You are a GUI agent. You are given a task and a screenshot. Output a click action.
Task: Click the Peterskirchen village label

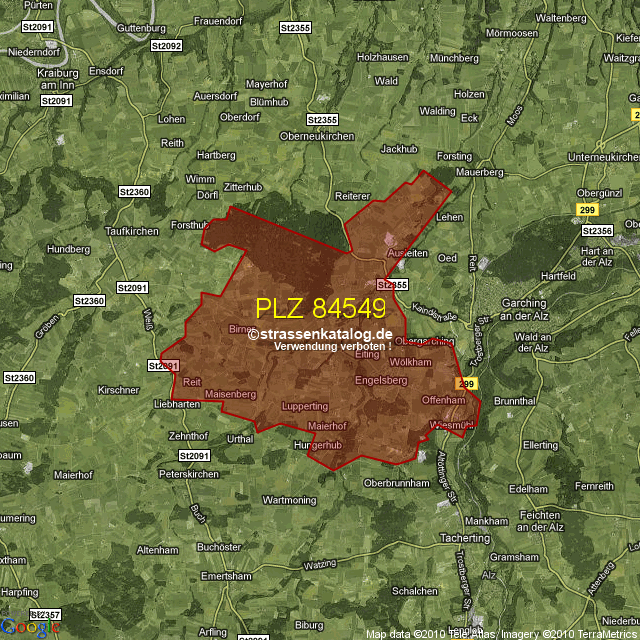[188, 473]
